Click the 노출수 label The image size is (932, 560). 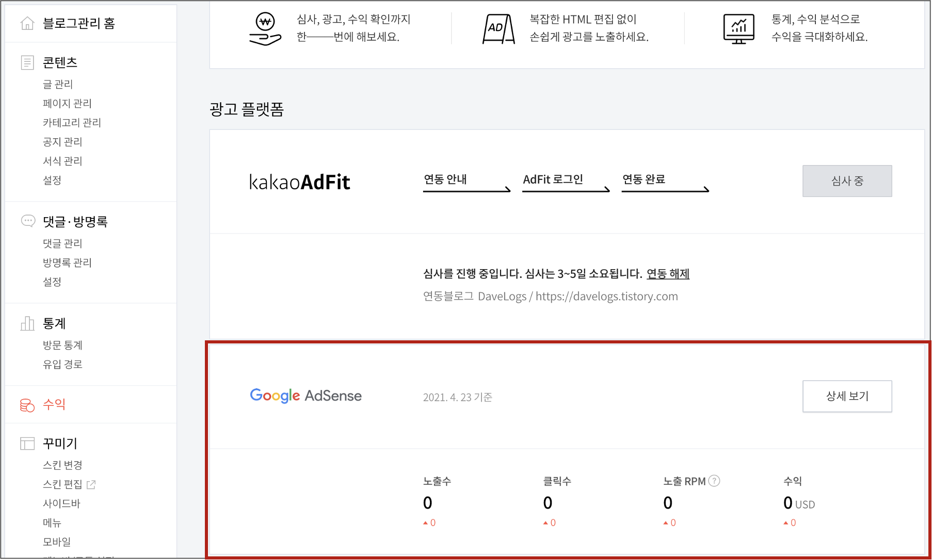point(437,481)
